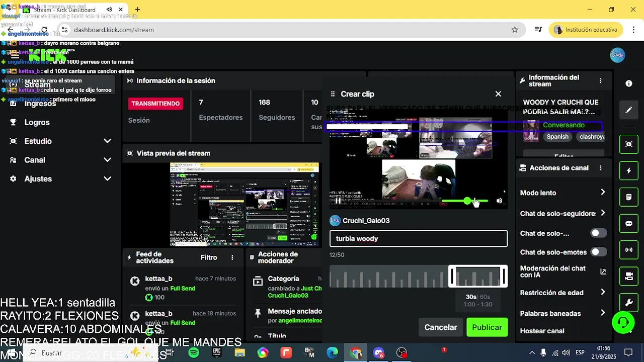This screenshot has width=644, height=362.
Task: Click the camera icon in right sidebar
Action: pos(629,276)
